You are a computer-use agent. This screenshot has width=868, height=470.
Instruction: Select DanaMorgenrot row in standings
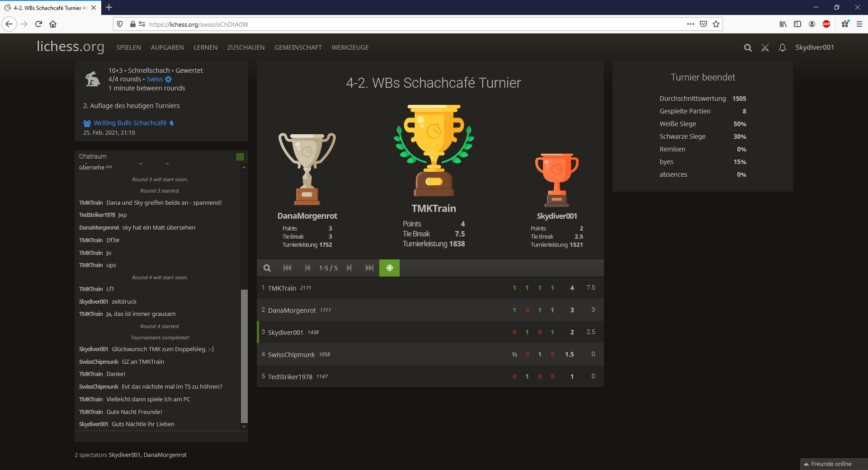(292, 310)
